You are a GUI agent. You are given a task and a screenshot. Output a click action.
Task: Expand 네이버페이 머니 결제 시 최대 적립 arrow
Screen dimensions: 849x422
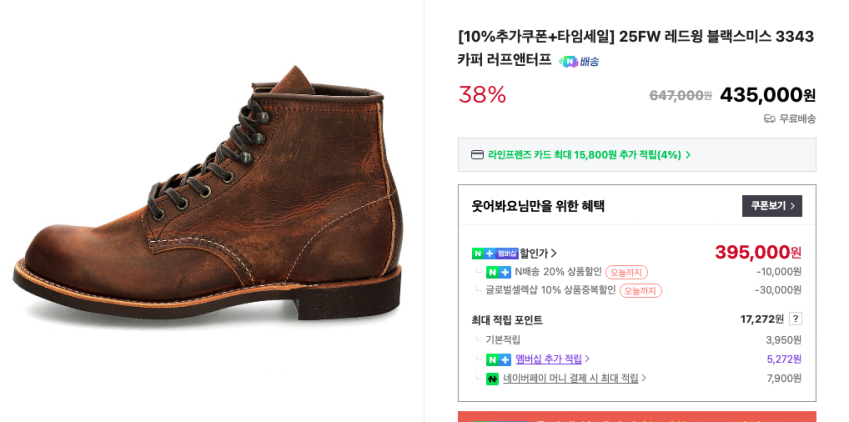pos(644,378)
